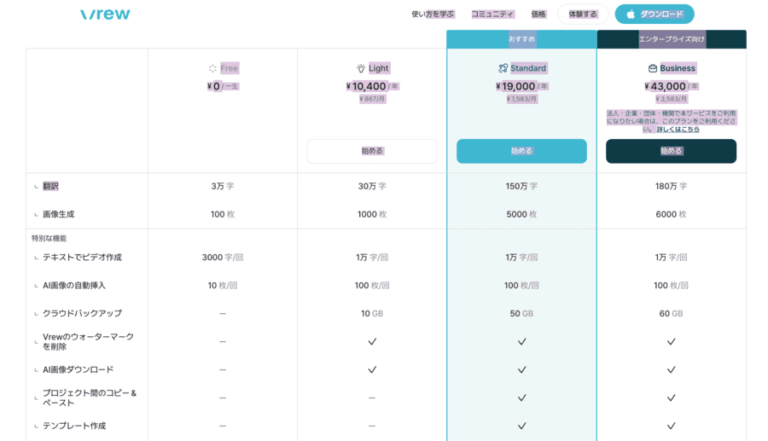Click the テキストでビデオ作成 feature row label
This screenshot has height=441, width=768.
click(82, 257)
